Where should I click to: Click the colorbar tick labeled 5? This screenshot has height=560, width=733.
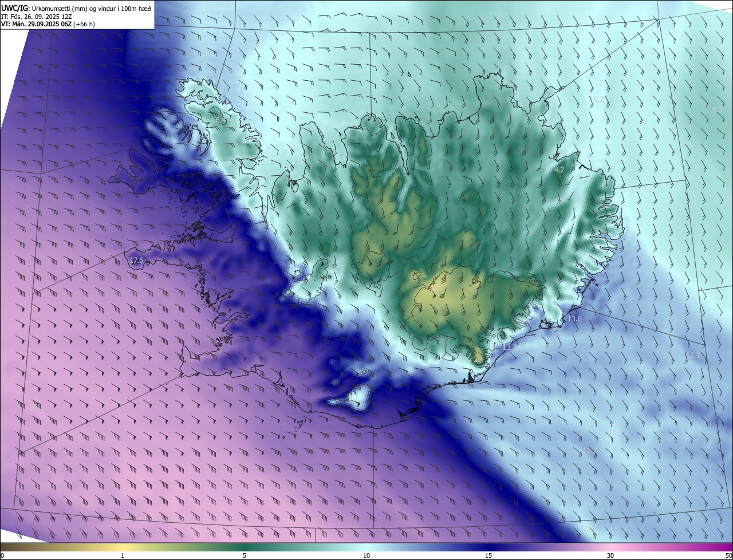pos(245,556)
